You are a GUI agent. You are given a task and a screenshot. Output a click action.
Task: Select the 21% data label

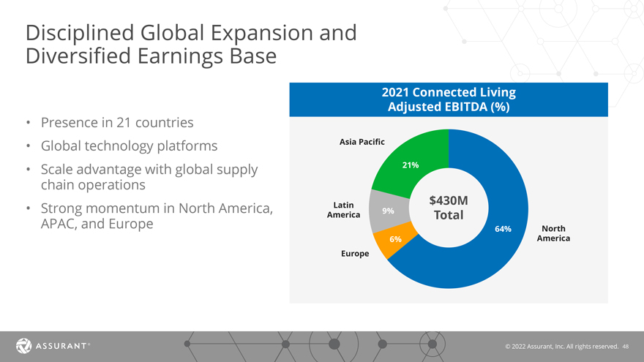point(411,165)
